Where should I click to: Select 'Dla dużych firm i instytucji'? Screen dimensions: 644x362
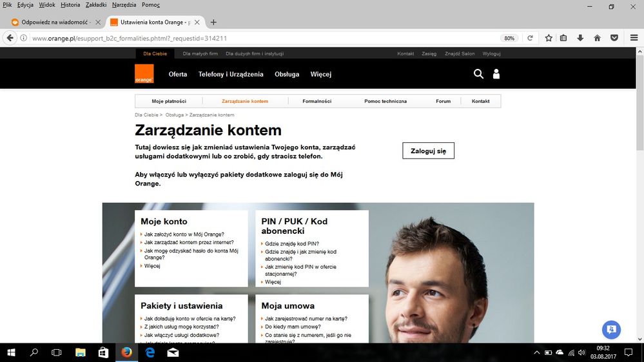255,53
